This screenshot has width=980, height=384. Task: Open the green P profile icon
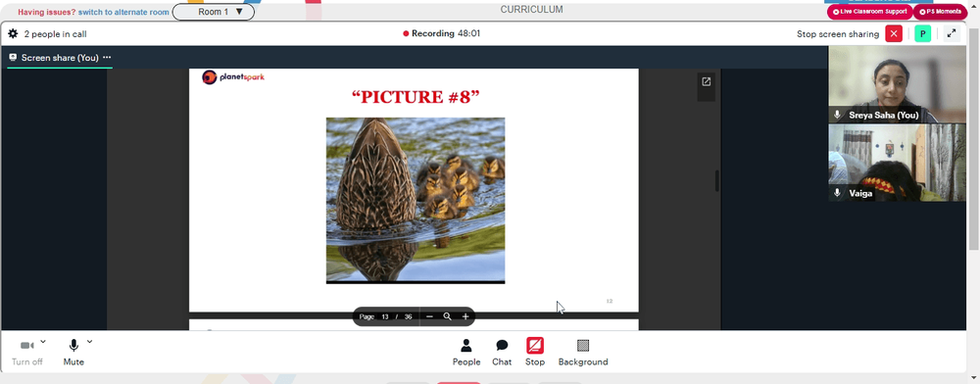point(922,33)
